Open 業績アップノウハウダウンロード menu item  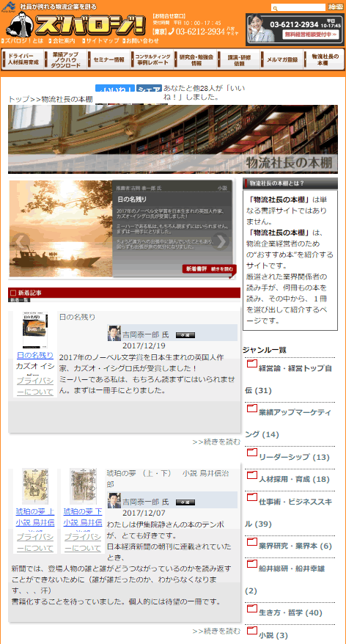[66, 59]
